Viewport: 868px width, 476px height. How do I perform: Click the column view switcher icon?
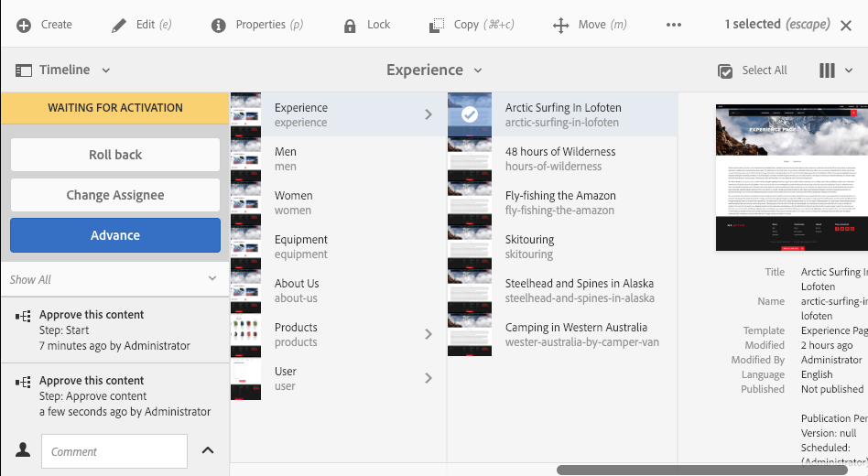pos(827,70)
